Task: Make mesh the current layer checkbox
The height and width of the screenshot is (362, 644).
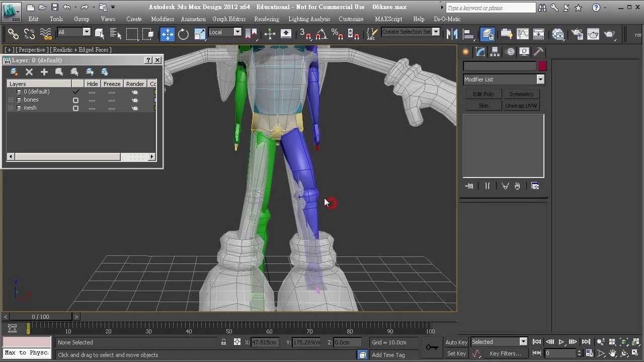Action: 75,108
